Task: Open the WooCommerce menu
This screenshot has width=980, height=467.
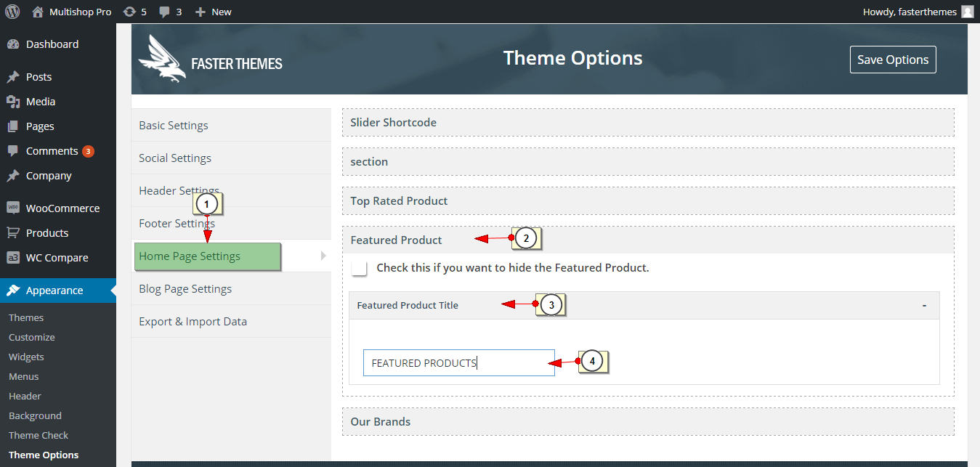Action: [58, 208]
